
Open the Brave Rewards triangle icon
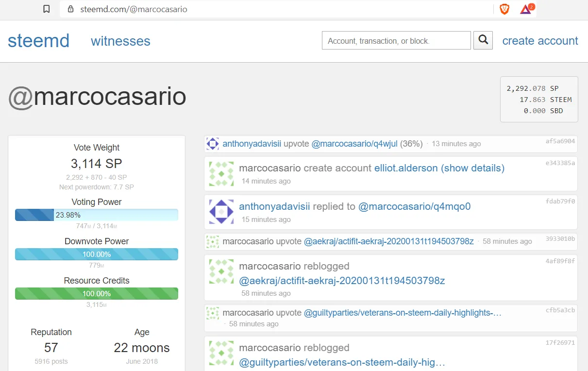click(526, 9)
